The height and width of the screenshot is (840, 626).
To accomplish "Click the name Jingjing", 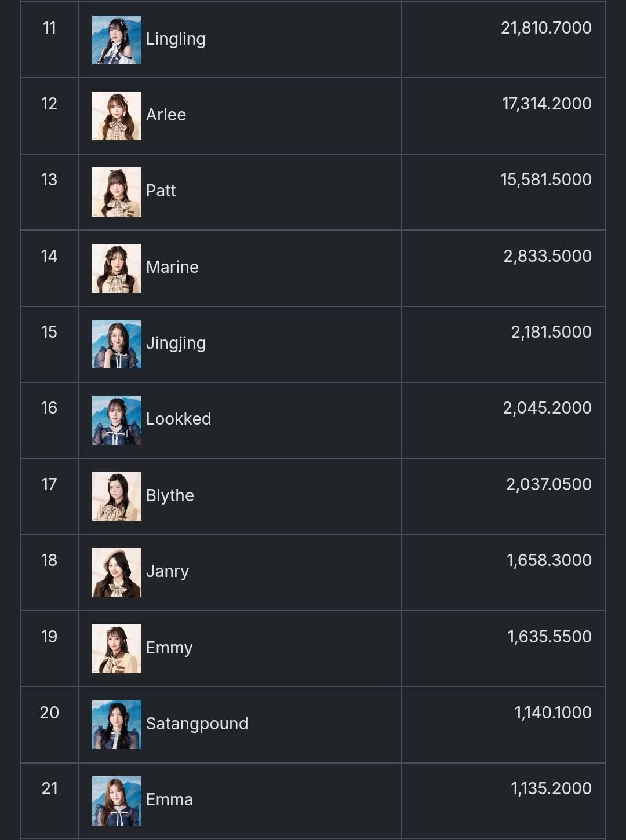I will (176, 344).
